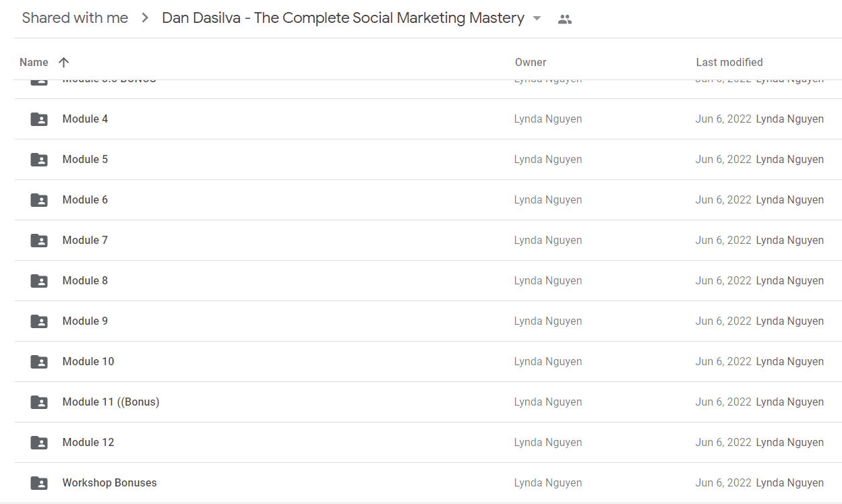Select the Workshop Bonuses folder name
The width and height of the screenshot is (842, 504).
pos(110,482)
